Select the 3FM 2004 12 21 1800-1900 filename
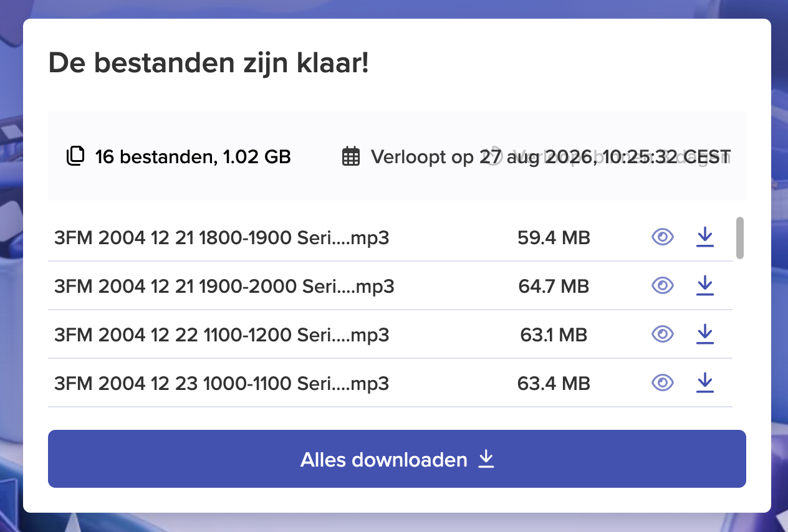Viewport: 788px width, 532px height. coord(222,237)
